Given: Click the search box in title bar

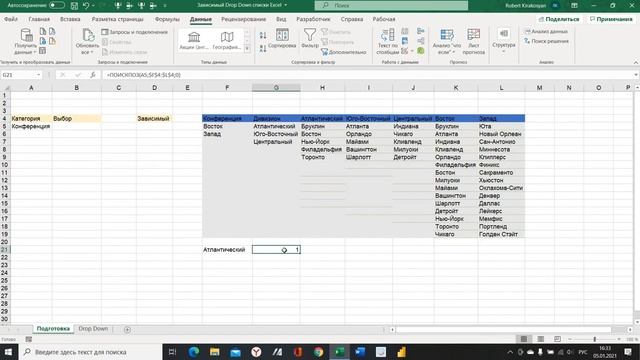Looking at the screenshot, I should 391,5.
